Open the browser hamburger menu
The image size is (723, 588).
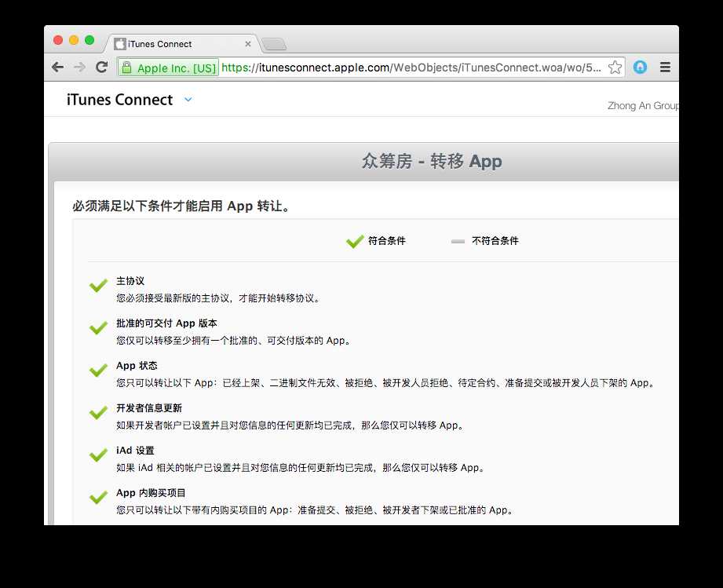pos(665,68)
